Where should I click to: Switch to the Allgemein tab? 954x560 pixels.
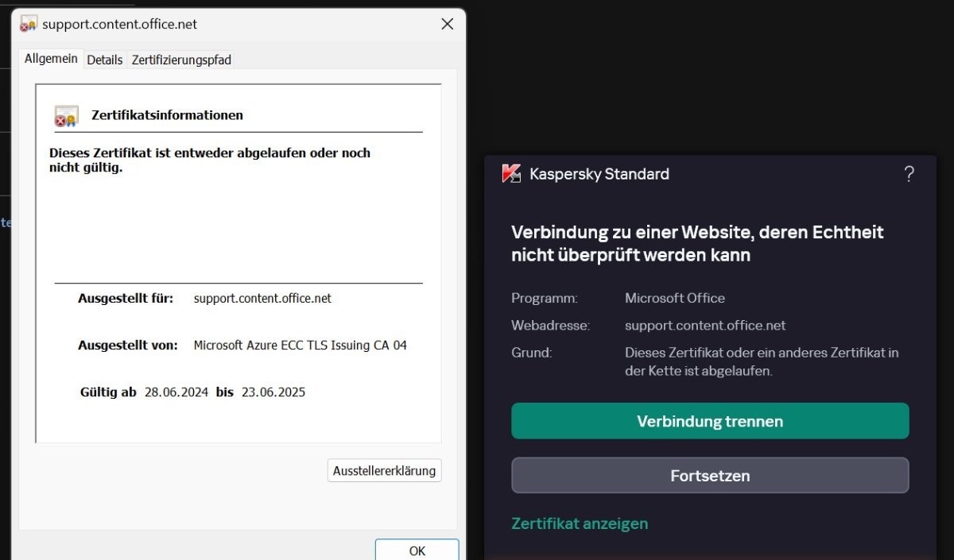tap(51, 59)
